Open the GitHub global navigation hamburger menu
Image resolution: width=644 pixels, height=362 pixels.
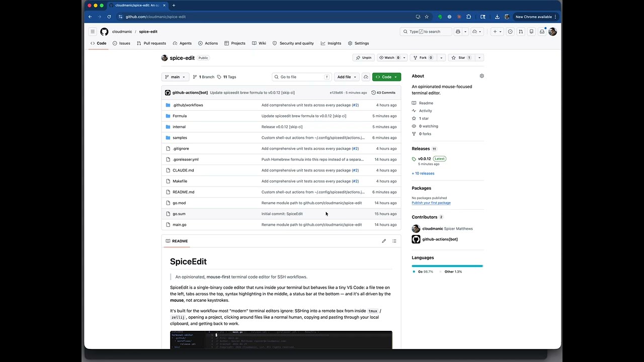93,32
